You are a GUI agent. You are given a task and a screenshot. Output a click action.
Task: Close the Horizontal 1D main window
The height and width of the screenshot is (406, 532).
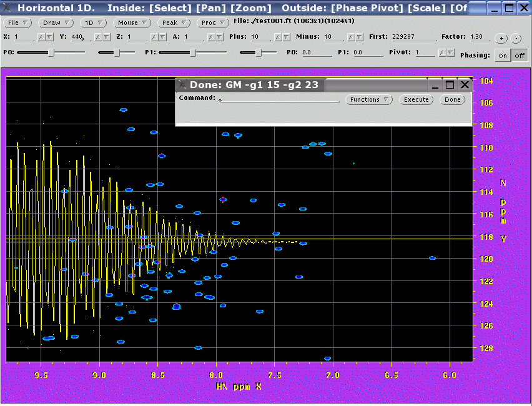tap(525, 7)
